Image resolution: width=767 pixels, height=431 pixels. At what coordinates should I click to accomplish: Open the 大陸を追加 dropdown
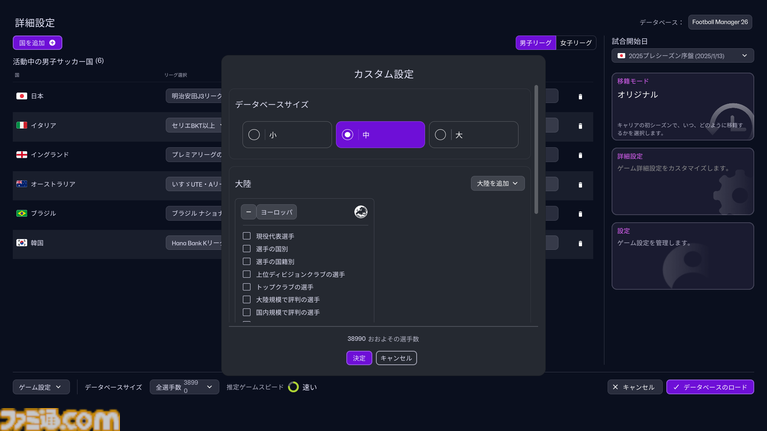pyautogui.click(x=497, y=184)
